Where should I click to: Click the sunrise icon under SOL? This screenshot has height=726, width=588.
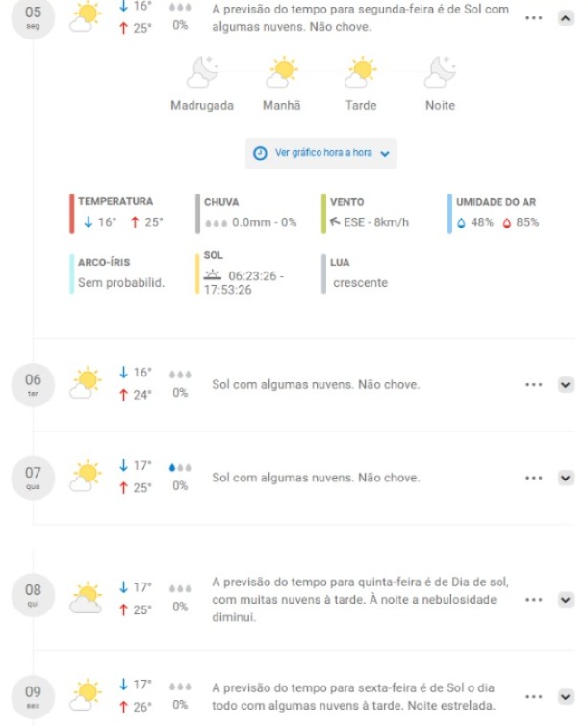(213, 275)
